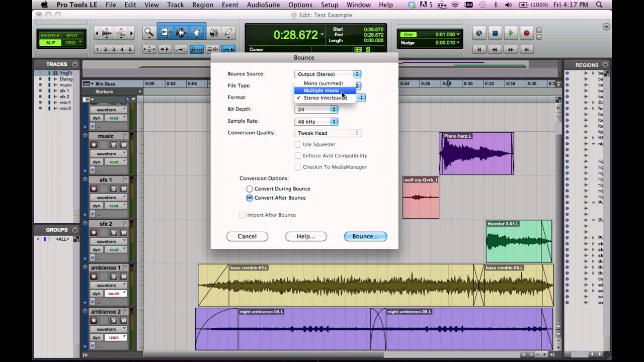The width and height of the screenshot is (644, 362).
Task: Select the Pencil tool
Action: 228,33
